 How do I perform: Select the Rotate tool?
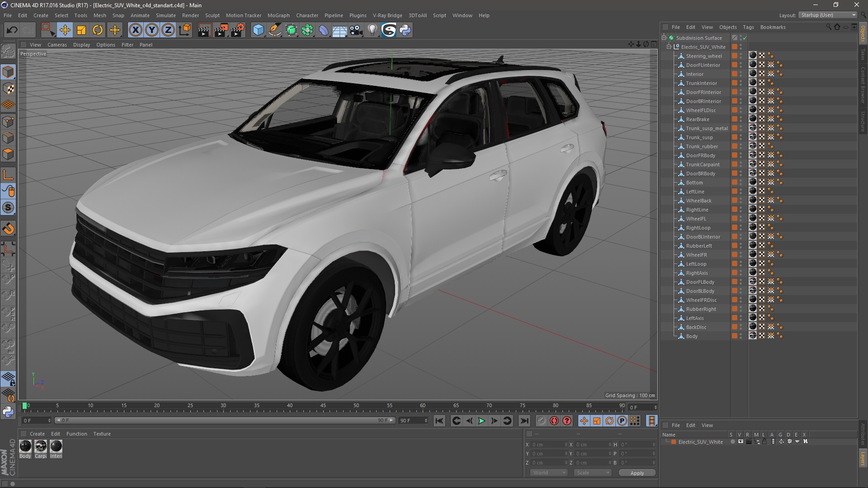point(98,30)
